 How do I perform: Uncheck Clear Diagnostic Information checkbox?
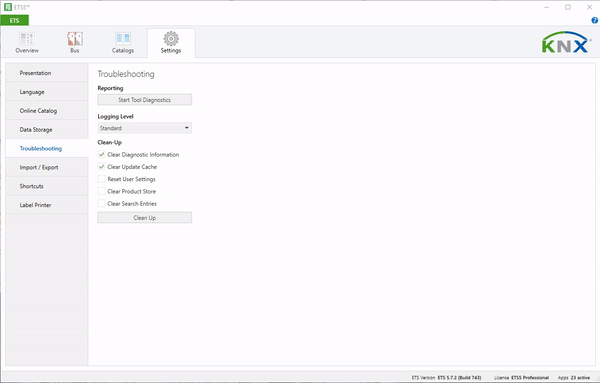tap(101, 155)
